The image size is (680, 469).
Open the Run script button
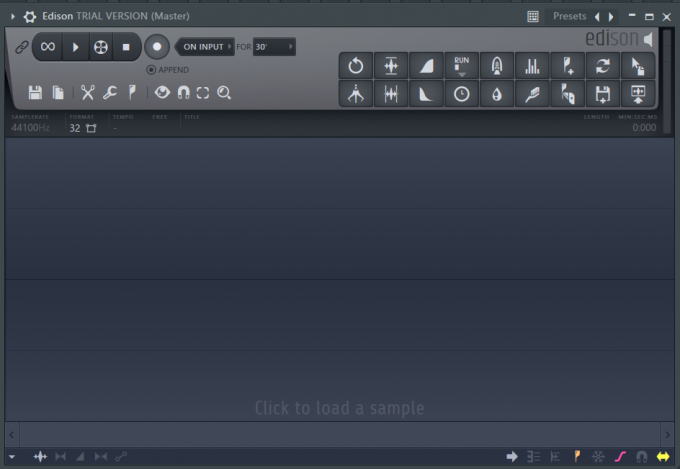[x=461, y=66]
